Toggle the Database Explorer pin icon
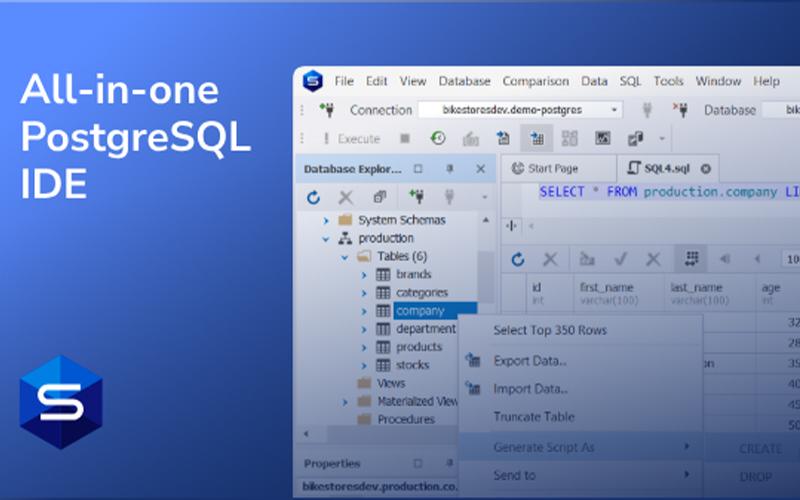Image resolution: width=800 pixels, height=500 pixels. [449, 168]
